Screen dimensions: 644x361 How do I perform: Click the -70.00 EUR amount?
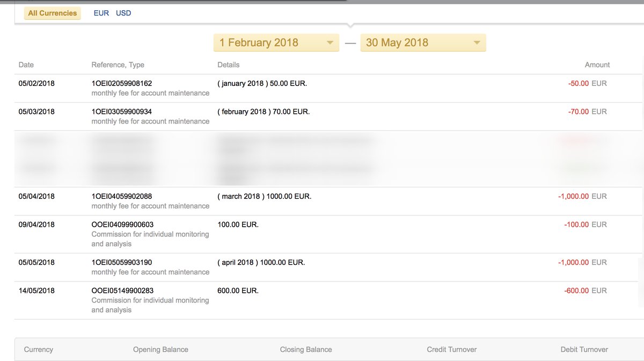[588, 112]
